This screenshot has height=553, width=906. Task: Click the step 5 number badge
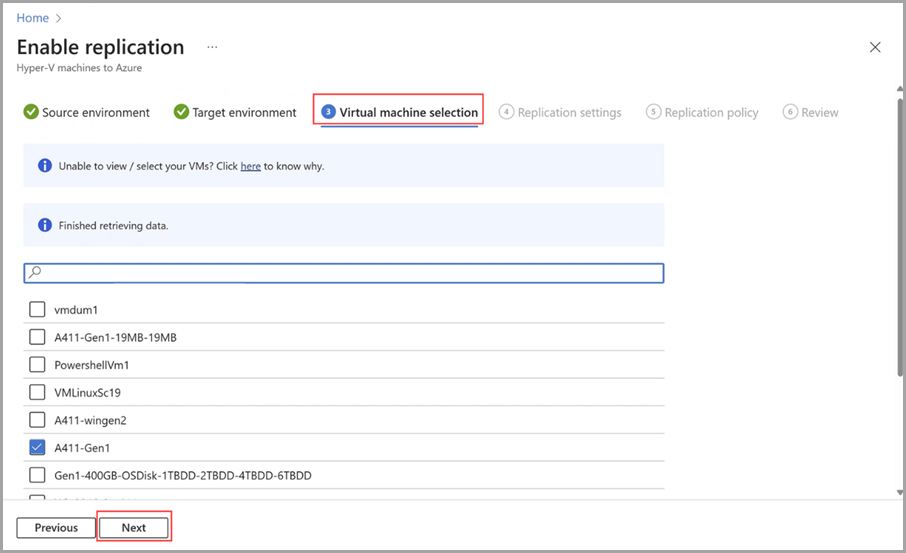point(653,112)
